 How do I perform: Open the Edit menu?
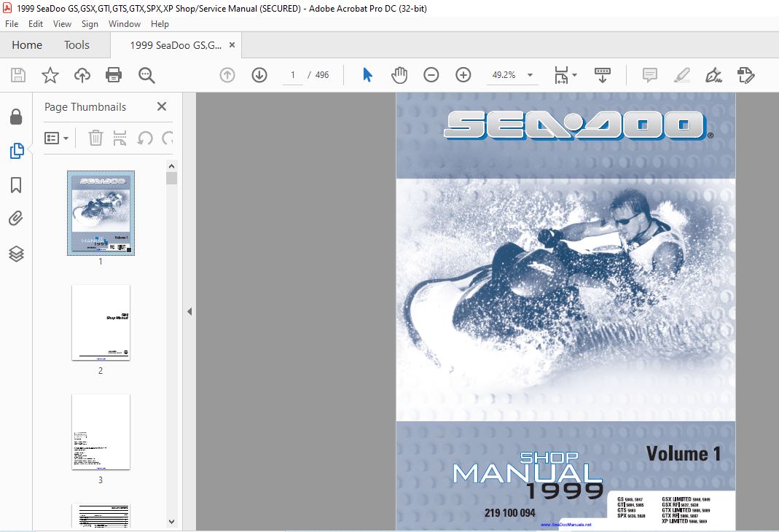(35, 24)
